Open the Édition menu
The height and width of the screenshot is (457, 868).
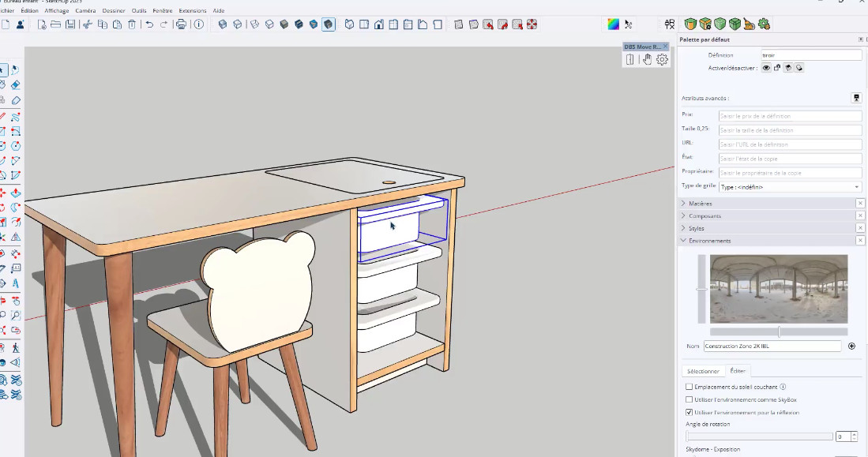(x=29, y=10)
